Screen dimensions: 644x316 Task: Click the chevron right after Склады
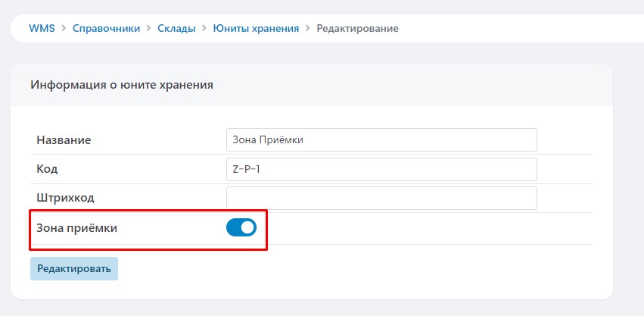[203, 28]
